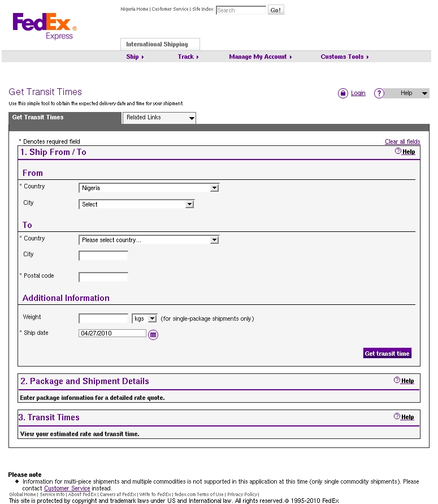Open the From City Select dropdown
This screenshot has width=438, height=504.
tap(136, 204)
